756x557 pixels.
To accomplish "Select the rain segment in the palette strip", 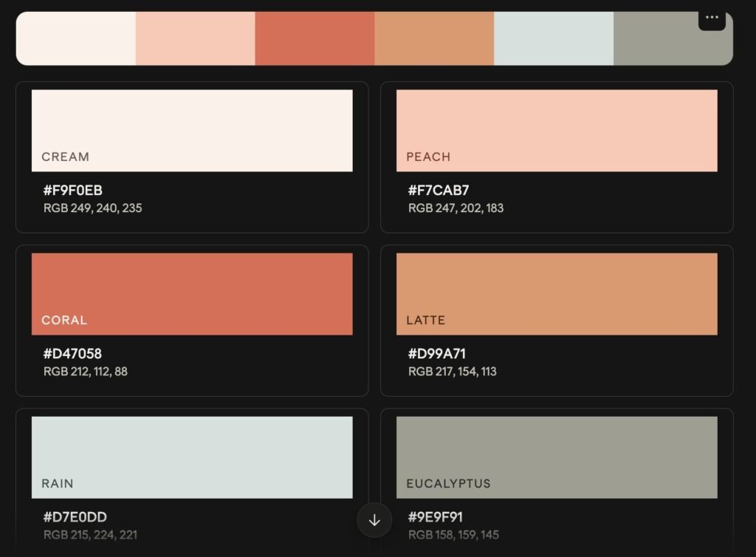I will pos(554,38).
